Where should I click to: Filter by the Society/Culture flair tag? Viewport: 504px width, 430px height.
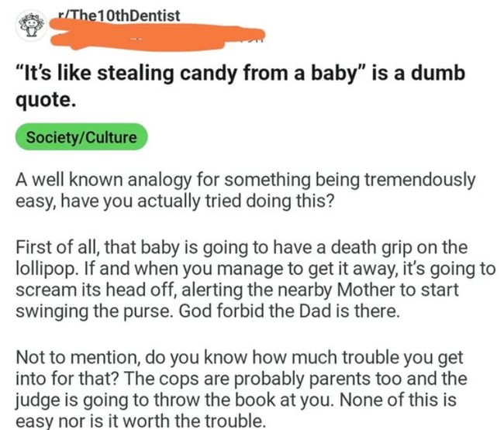click(81, 137)
